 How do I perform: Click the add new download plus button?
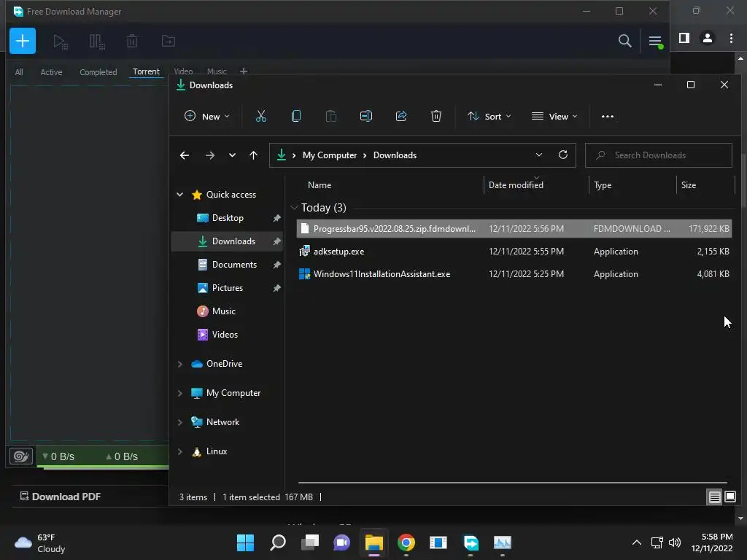tap(23, 41)
